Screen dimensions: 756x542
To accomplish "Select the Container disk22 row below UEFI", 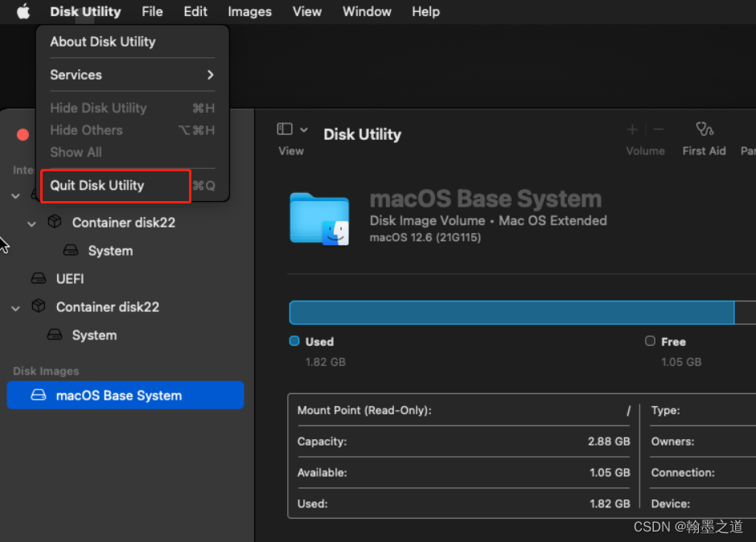I will tap(108, 306).
